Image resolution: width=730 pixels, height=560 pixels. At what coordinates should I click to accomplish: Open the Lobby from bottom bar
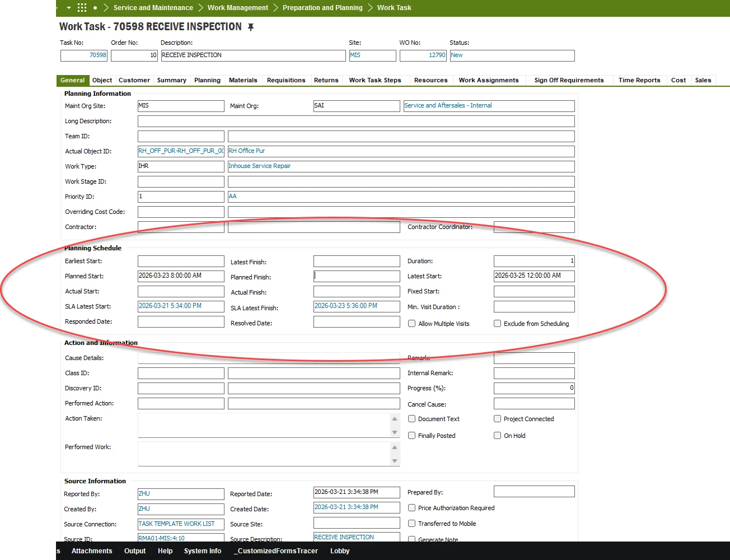click(x=340, y=551)
